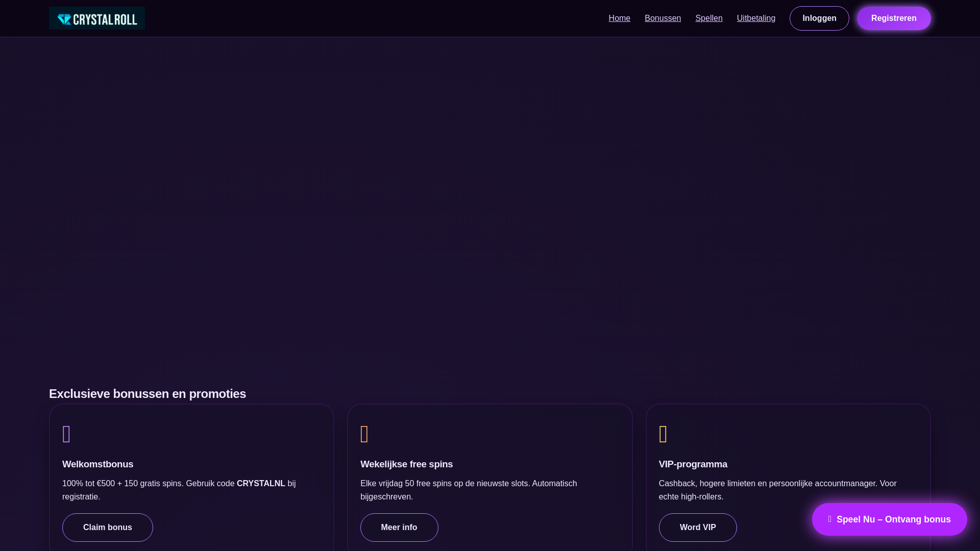This screenshot has height=551, width=980.
Task: Click the Welkomstbonus card title
Action: tap(98, 464)
